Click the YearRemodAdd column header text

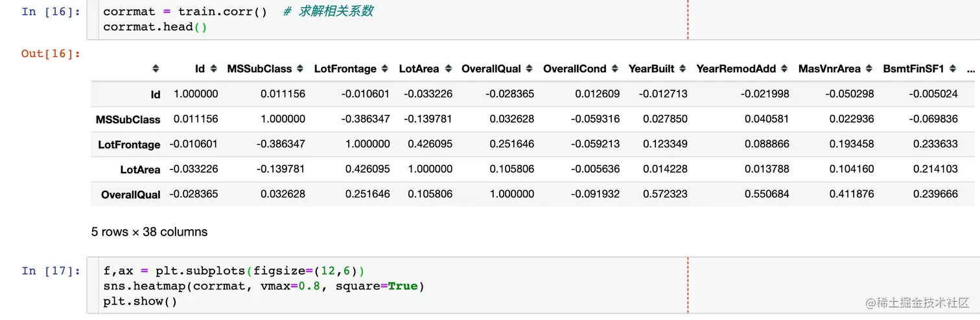tap(736, 69)
